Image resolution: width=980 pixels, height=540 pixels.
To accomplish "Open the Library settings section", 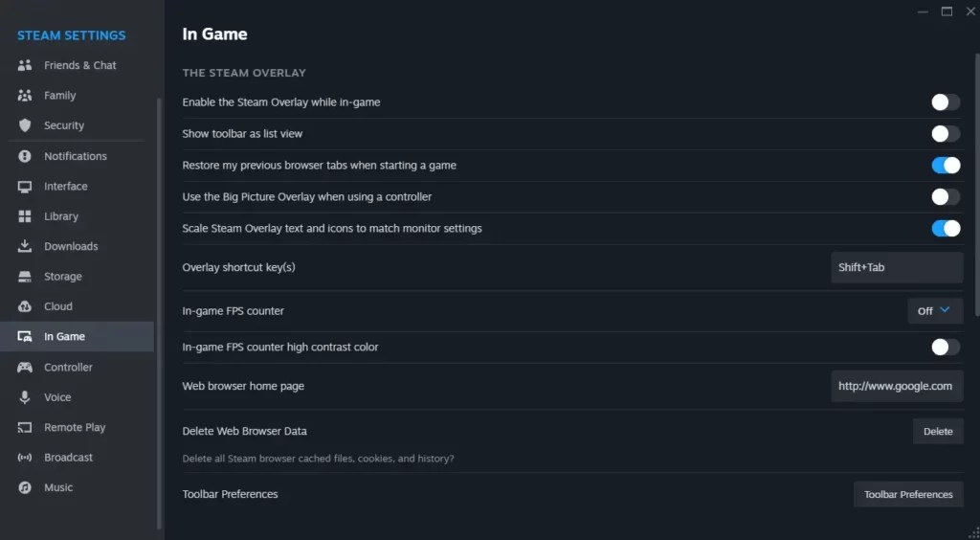I will click(x=61, y=216).
